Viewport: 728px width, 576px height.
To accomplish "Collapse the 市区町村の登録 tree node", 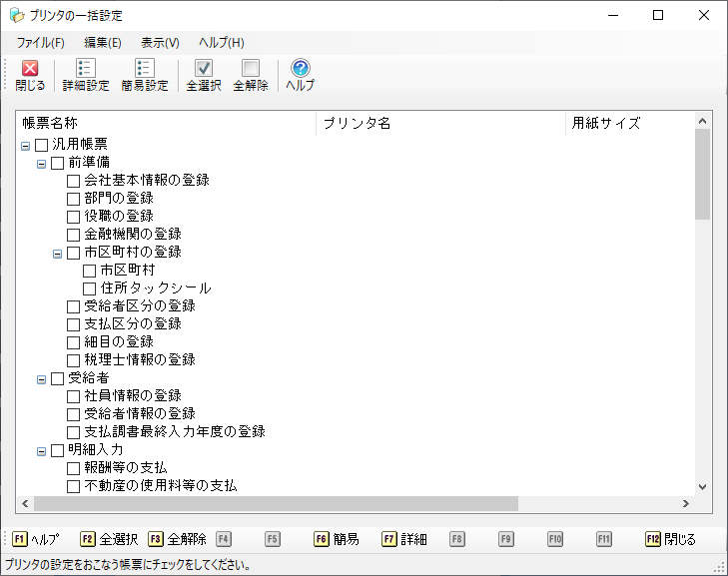I will pyautogui.click(x=58, y=254).
